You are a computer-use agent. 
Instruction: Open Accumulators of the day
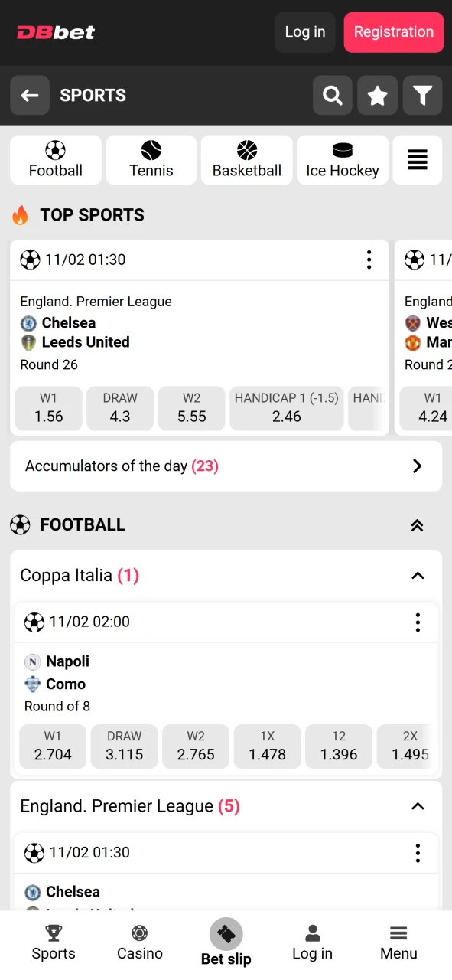pyautogui.click(x=226, y=465)
